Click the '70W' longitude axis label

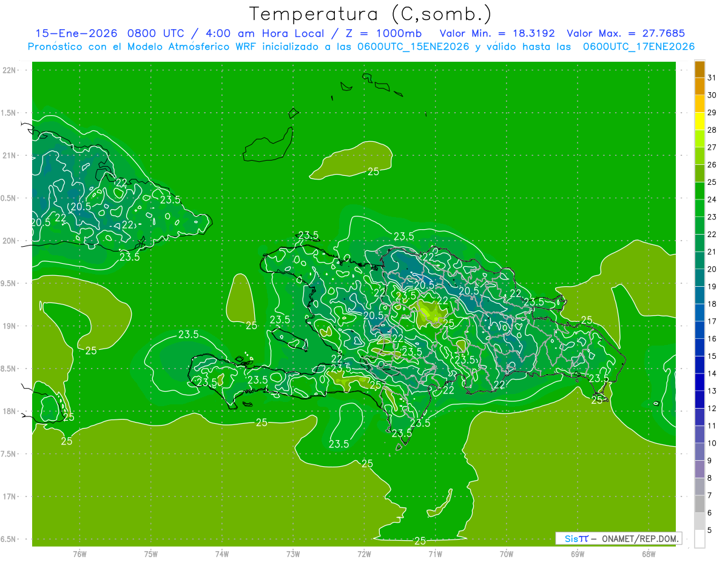(507, 554)
